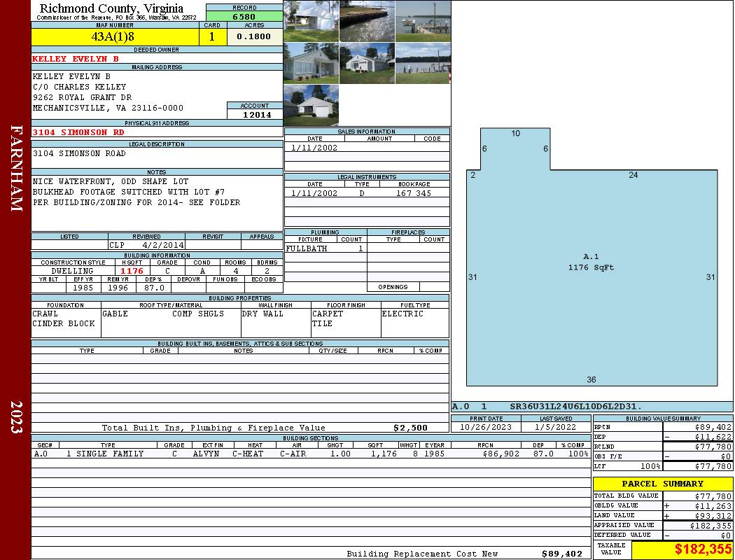This screenshot has width=735, height=560.
Task: View the boat dock pier photo
Action: tap(423, 21)
